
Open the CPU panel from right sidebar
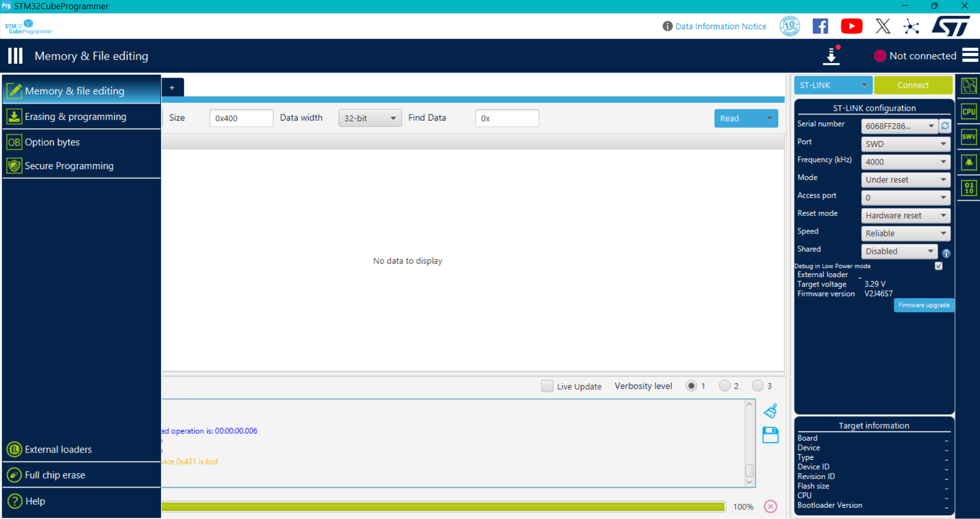coord(968,111)
